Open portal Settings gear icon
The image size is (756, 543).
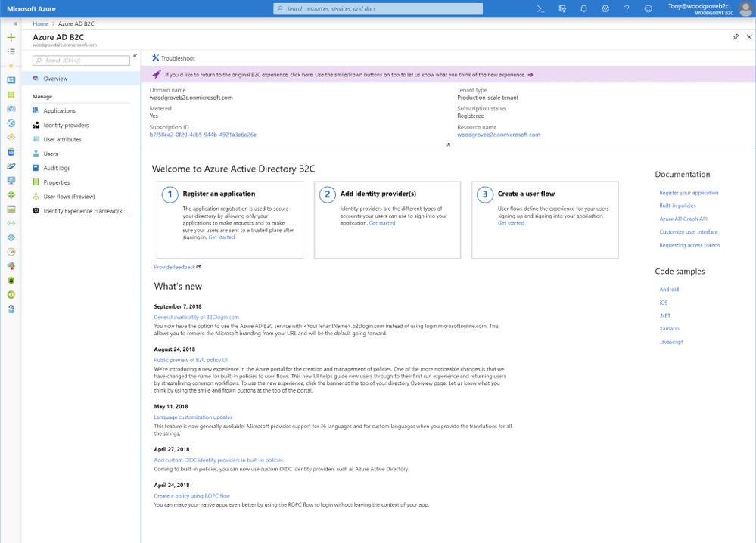[x=605, y=8]
